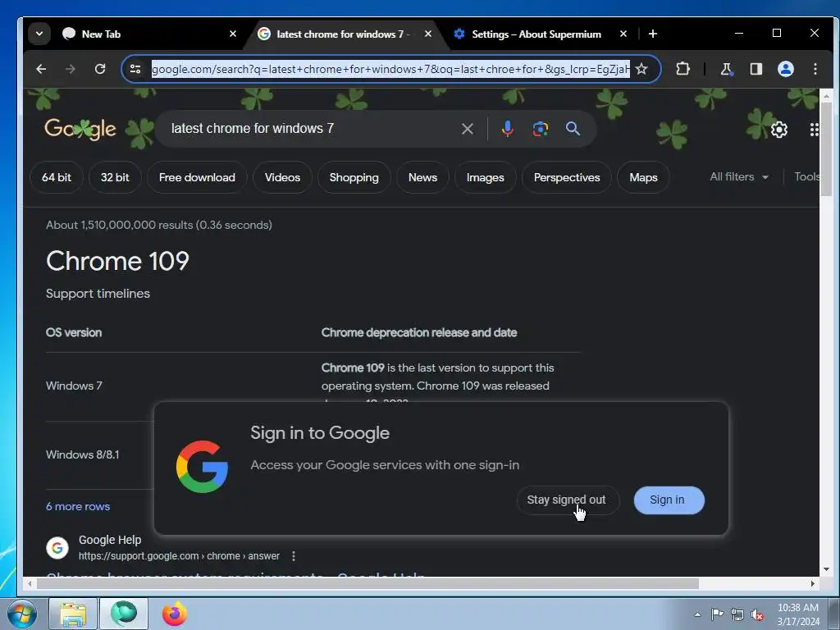Go back to previous page
This screenshot has height=630, width=840.
[41, 69]
